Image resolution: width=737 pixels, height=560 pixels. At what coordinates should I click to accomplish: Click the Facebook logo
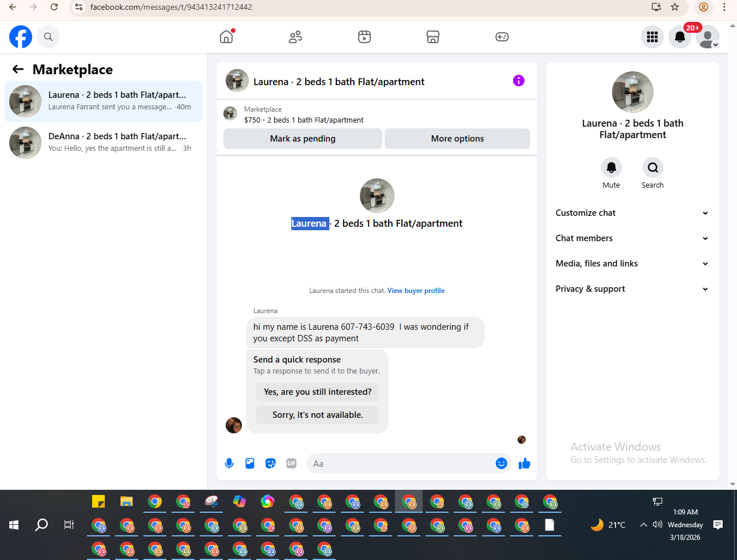21,37
